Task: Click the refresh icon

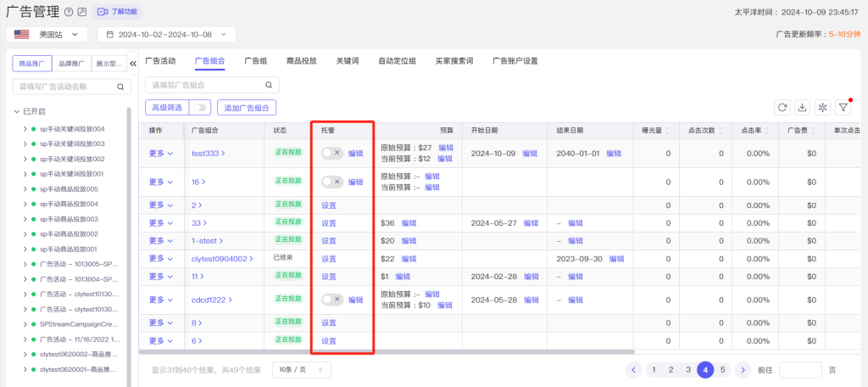Action: tap(782, 108)
